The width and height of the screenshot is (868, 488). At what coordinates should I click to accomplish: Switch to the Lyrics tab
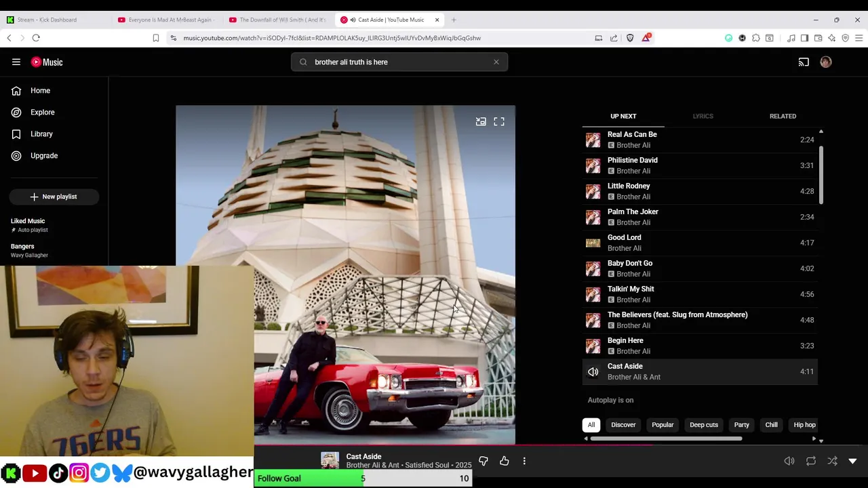(703, 116)
